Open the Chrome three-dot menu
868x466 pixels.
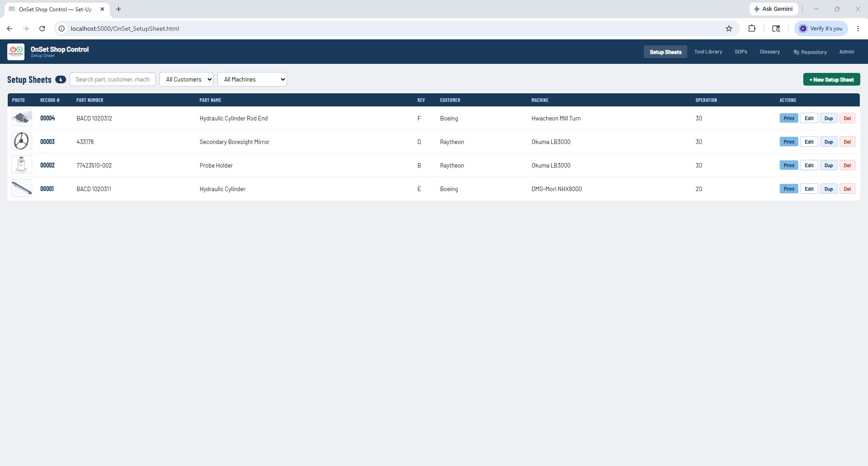pyautogui.click(x=858, y=29)
